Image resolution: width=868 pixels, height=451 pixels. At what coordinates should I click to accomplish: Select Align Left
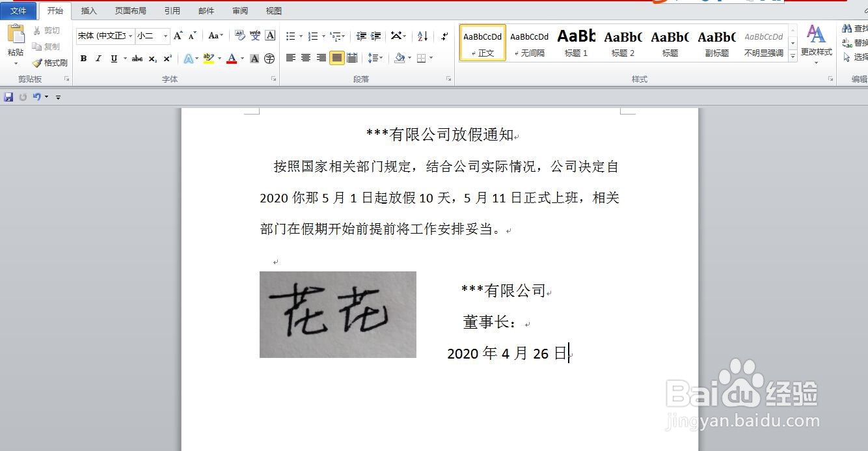[x=291, y=59]
